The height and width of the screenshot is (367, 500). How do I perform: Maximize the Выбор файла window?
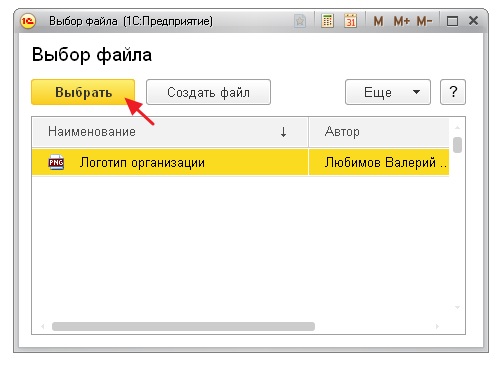pyautogui.click(x=452, y=22)
